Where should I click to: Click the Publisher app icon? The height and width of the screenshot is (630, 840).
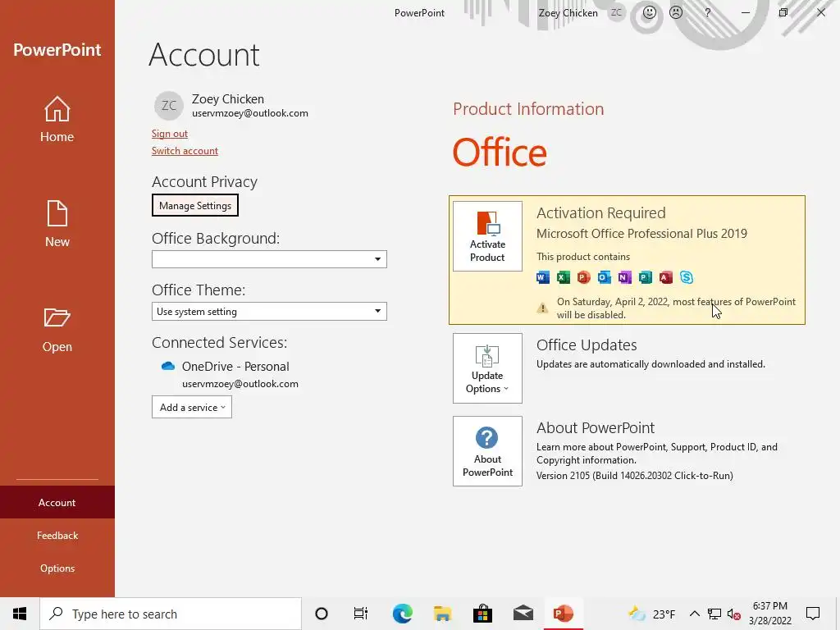point(646,277)
